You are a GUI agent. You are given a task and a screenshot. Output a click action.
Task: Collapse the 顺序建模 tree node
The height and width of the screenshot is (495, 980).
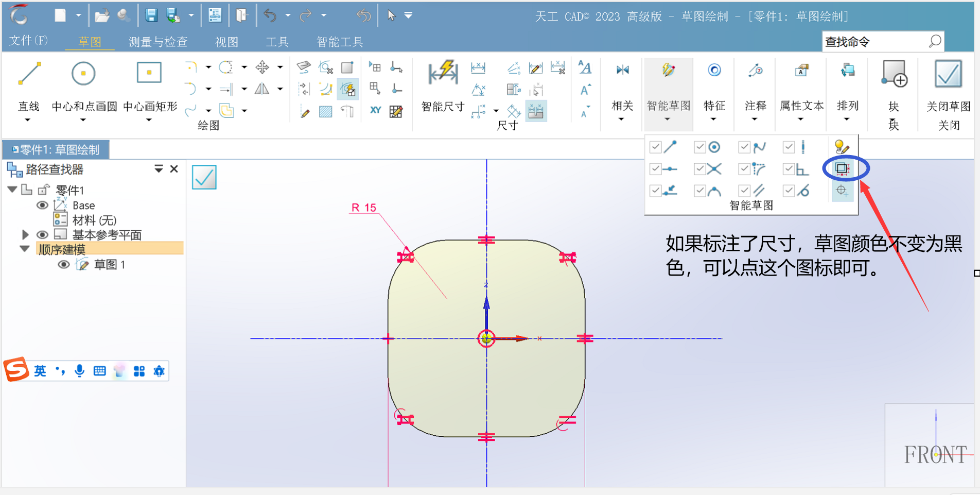point(24,248)
